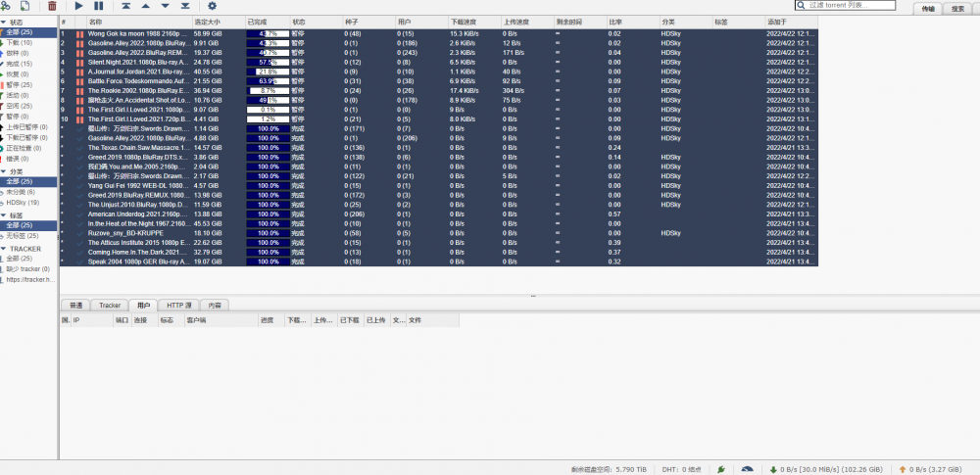Click the download speed status in status bar
The height and width of the screenshot is (475, 980).
click(825, 469)
